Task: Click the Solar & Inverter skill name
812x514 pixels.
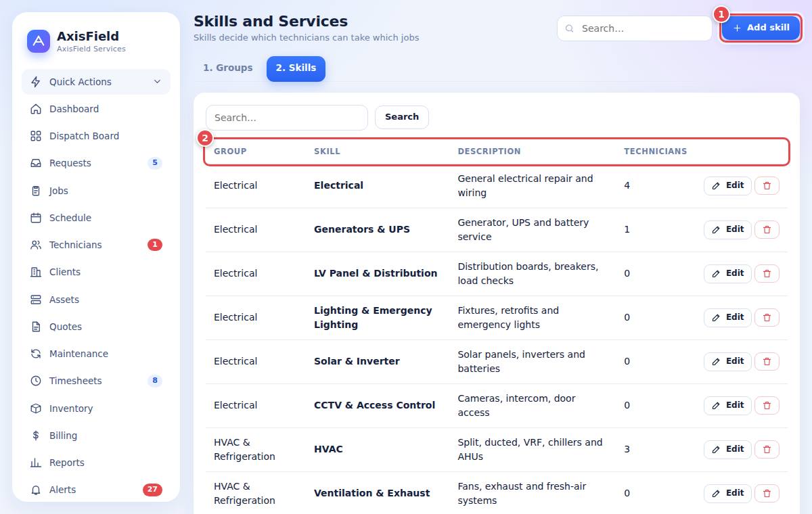Action: point(357,361)
